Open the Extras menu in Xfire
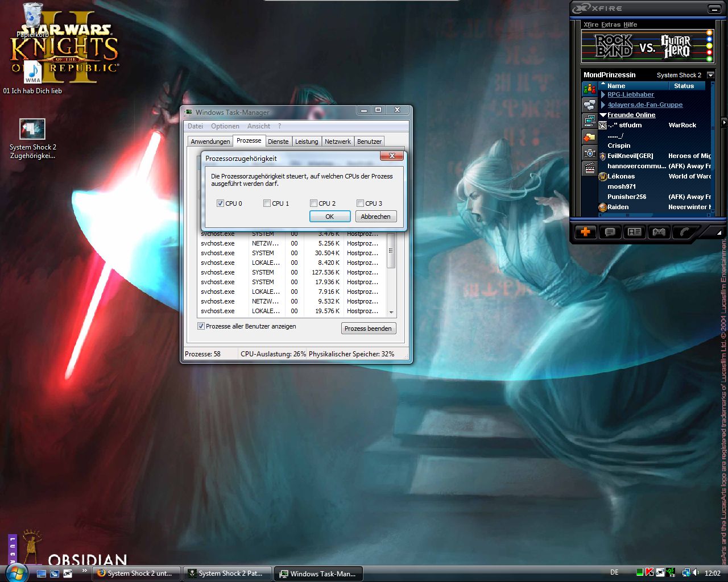728x582 pixels. point(611,24)
